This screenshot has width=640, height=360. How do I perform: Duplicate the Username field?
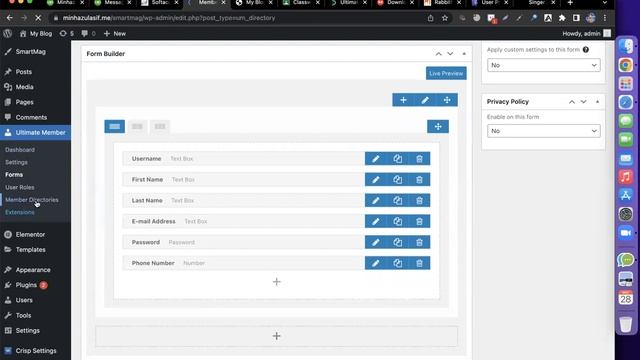398,159
